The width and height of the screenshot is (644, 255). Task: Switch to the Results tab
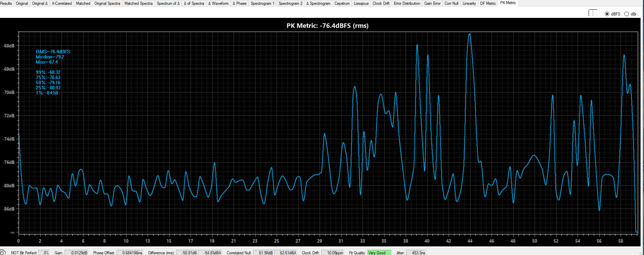[6, 3]
